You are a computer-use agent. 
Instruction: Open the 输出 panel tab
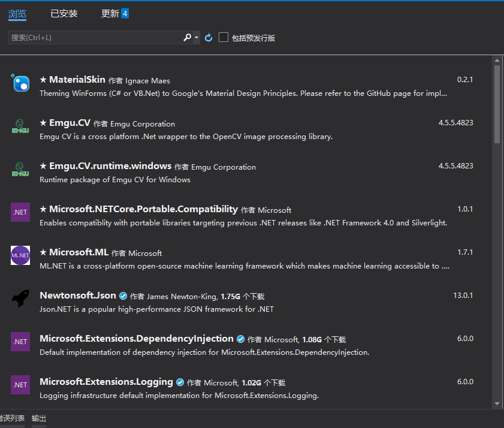(x=39, y=418)
